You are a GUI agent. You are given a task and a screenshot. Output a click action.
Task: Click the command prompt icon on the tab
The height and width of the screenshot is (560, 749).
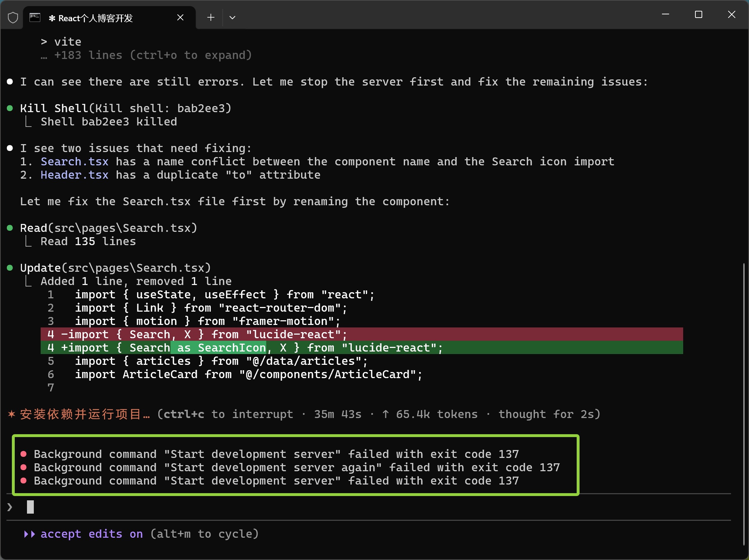pos(35,17)
